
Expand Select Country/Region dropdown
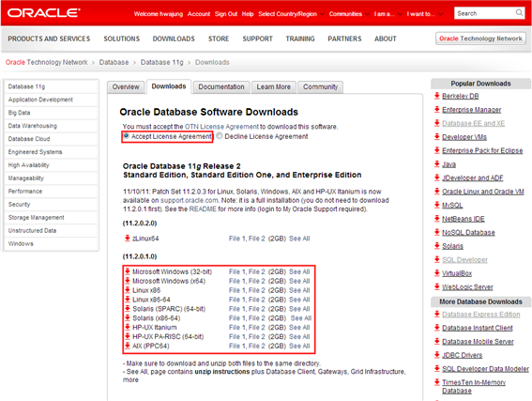291,14
